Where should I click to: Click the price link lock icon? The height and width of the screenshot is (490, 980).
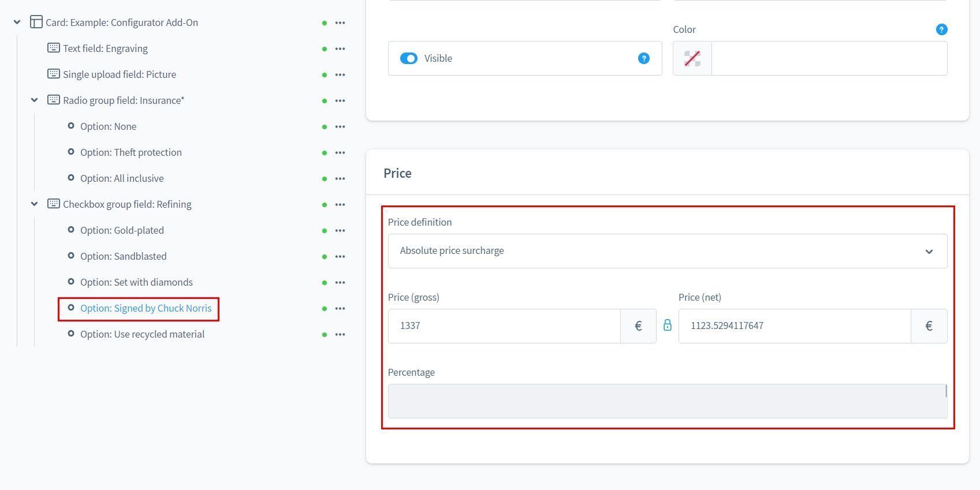pos(667,326)
